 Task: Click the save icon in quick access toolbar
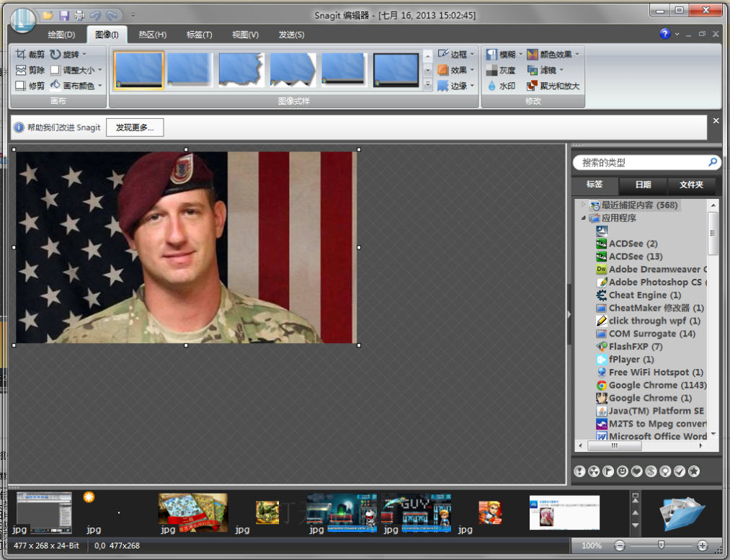(x=64, y=15)
